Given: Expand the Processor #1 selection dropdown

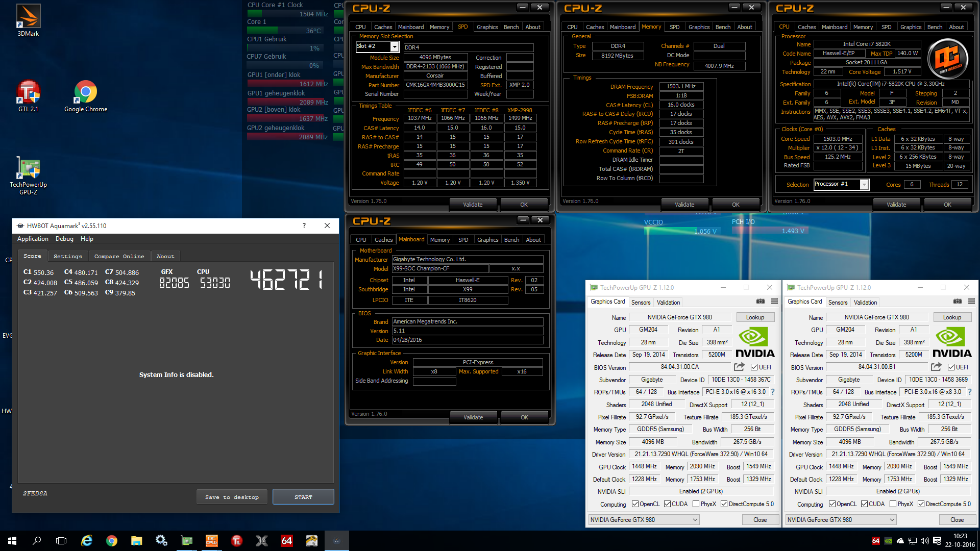Looking at the screenshot, I should coord(864,184).
